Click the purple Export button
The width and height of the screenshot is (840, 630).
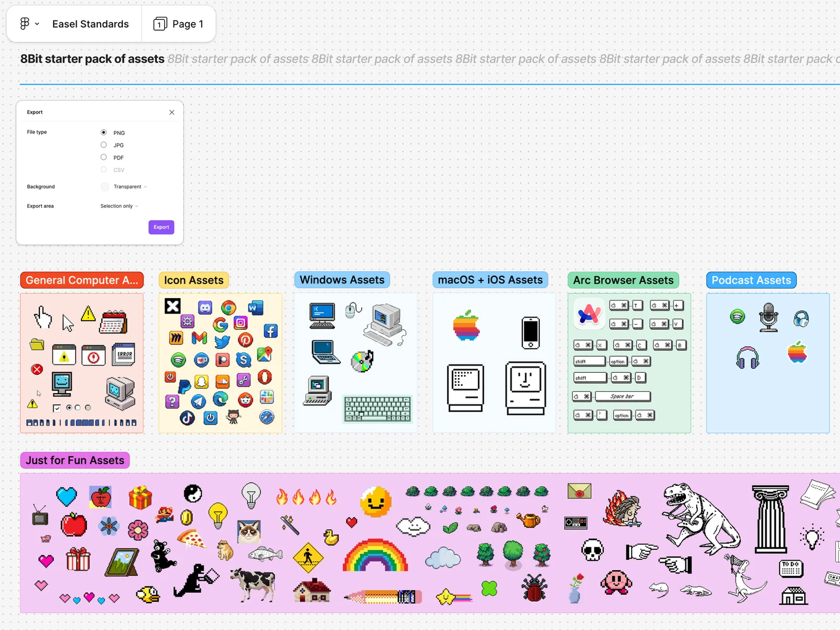pos(161,227)
